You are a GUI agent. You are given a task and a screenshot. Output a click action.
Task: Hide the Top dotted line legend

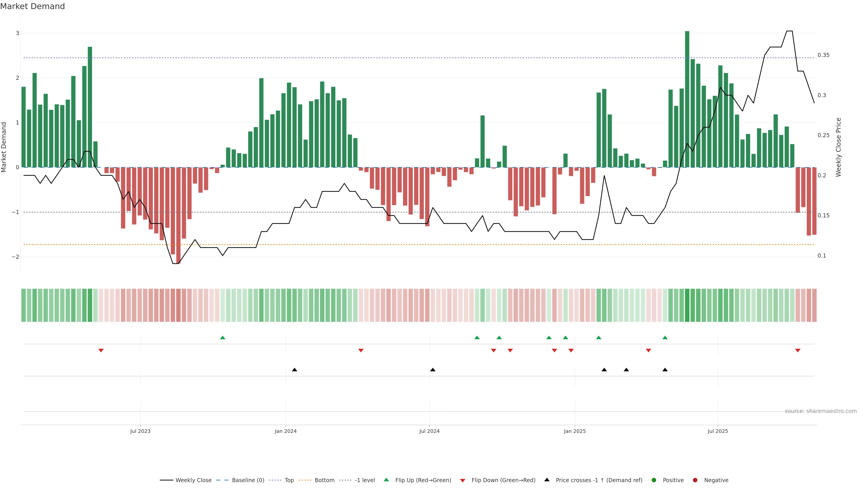coord(289,480)
